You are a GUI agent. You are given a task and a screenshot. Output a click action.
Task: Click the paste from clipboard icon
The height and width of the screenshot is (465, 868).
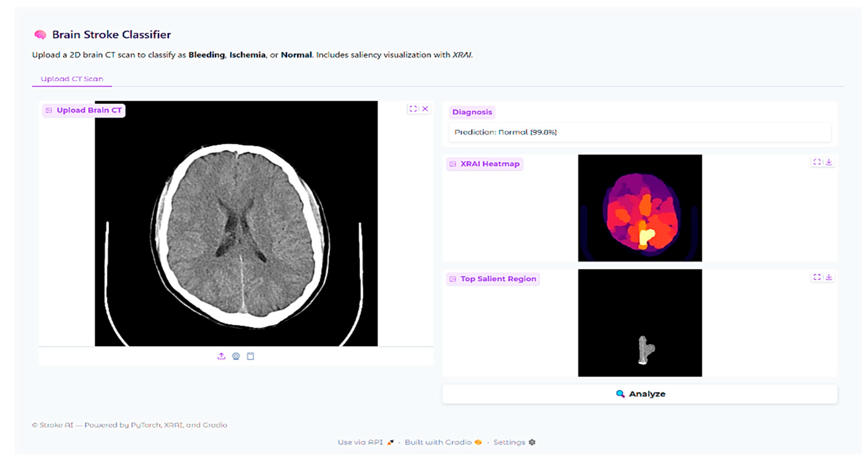pos(250,356)
